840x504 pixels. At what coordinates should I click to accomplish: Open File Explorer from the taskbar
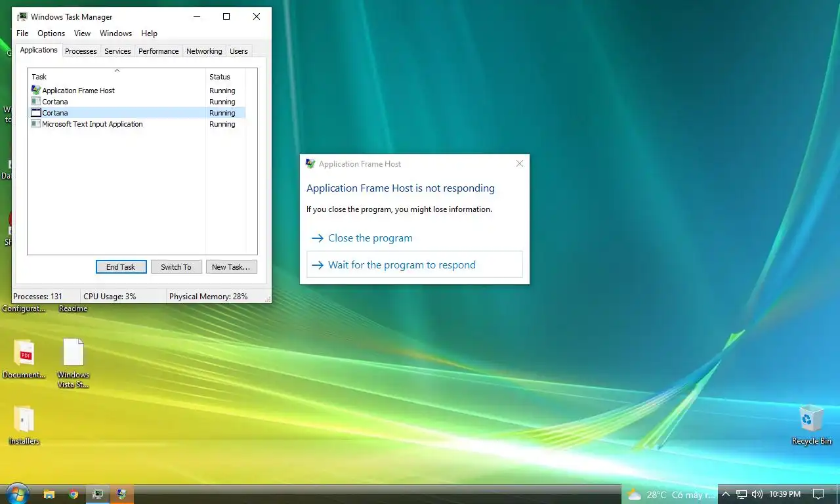(x=49, y=494)
